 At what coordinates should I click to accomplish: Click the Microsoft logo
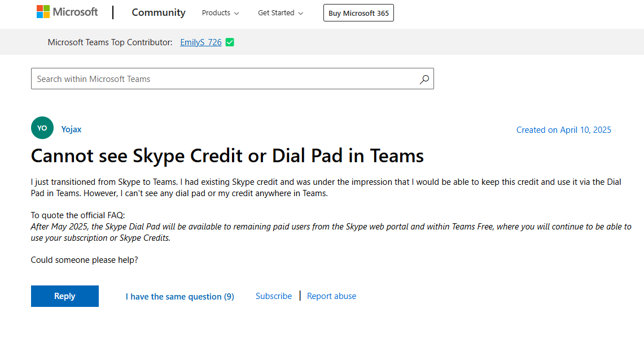[67, 12]
